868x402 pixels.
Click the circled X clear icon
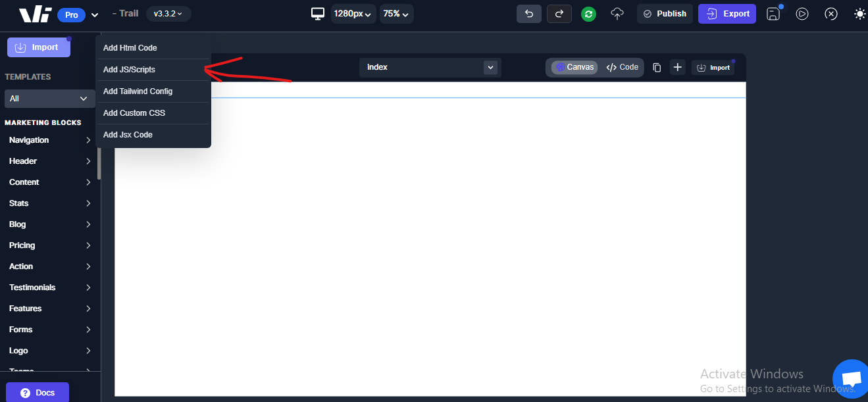point(831,14)
